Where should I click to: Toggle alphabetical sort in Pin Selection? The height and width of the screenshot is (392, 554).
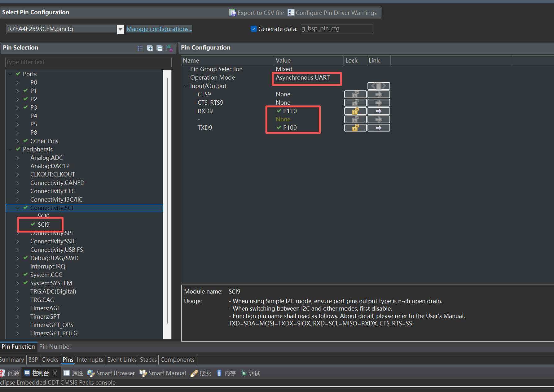coord(169,48)
